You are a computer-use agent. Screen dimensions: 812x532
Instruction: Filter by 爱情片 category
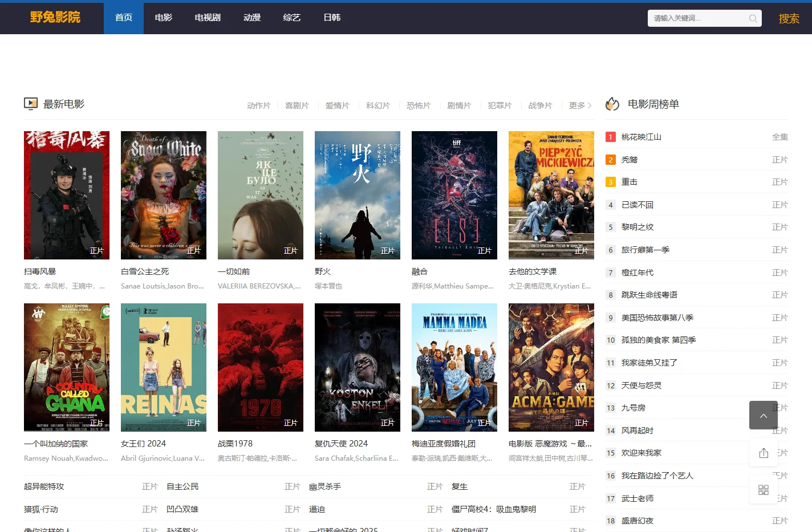pyautogui.click(x=337, y=105)
